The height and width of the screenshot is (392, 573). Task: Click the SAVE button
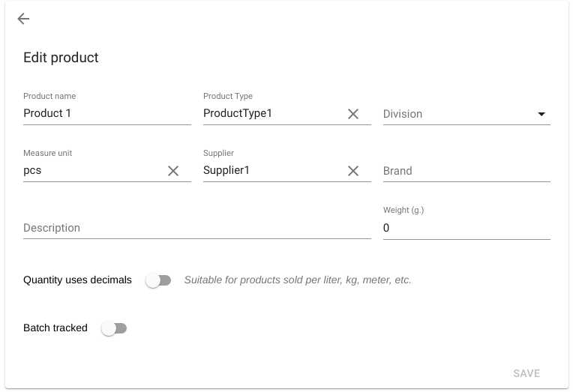[x=526, y=373]
